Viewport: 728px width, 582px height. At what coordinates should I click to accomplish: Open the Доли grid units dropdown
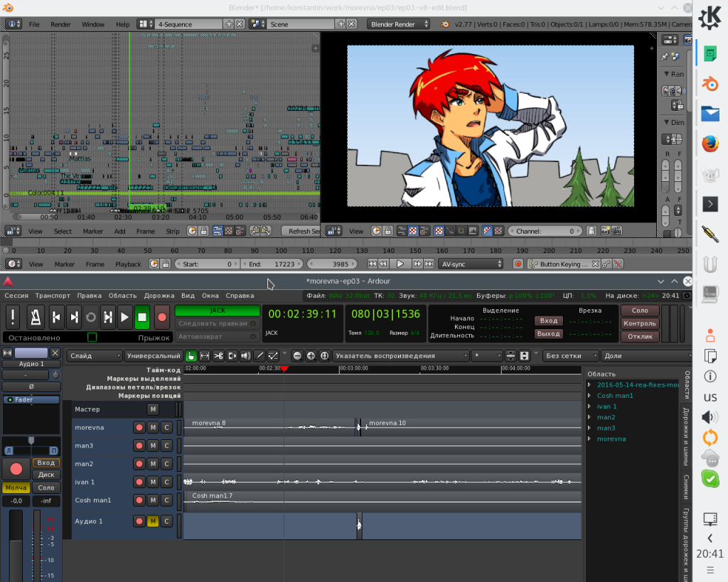[x=647, y=356]
